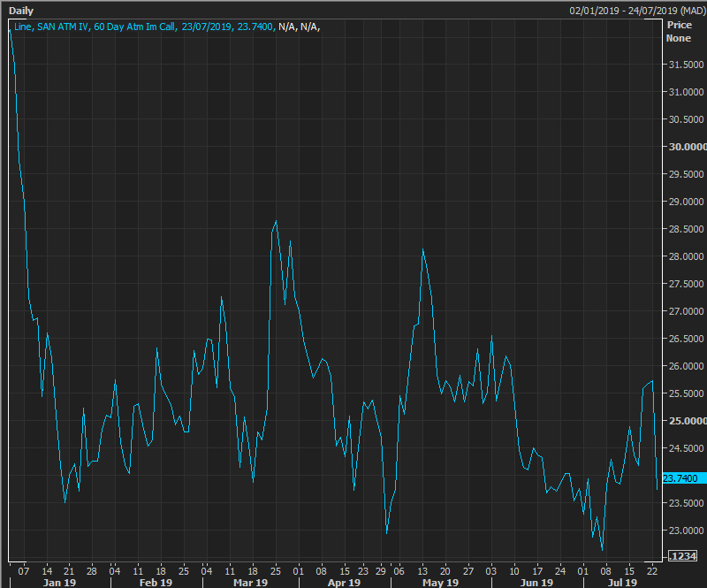Viewport: 707px width, 588px height.
Task: Click the 31.5000 price axis label
Action: coord(686,65)
